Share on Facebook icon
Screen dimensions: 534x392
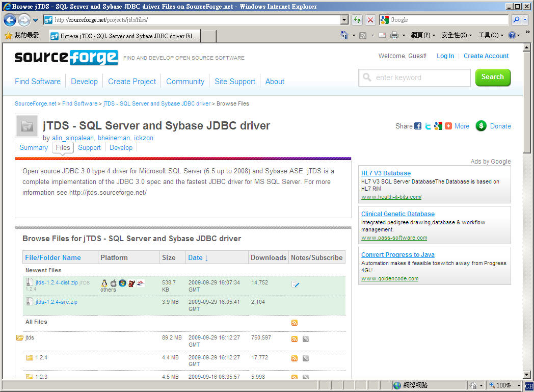pyautogui.click(x=417, y=126)
